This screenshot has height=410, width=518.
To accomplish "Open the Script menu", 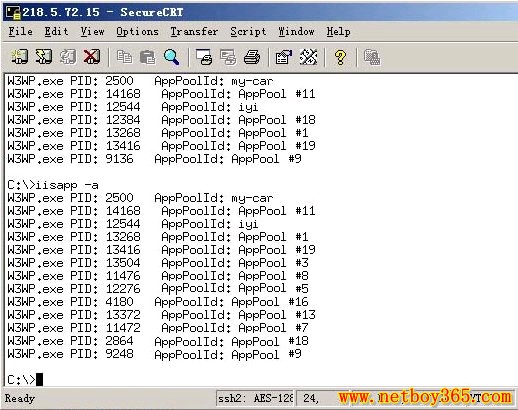I will click(248, 32).
